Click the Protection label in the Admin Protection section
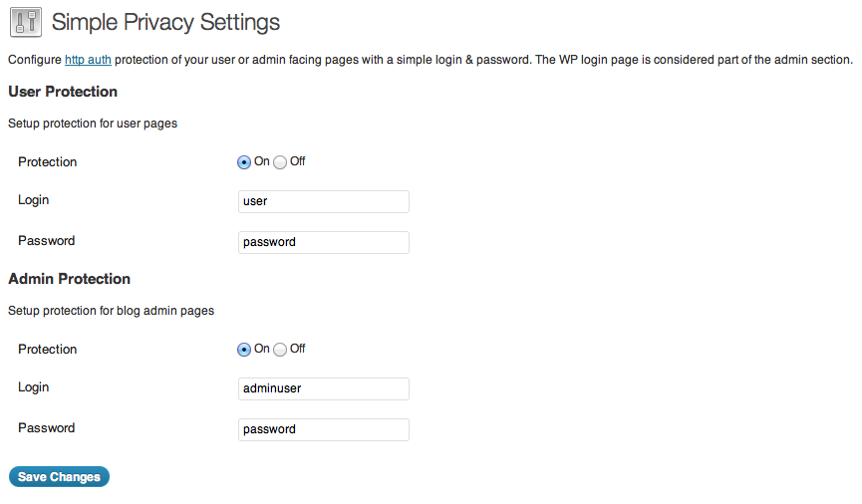Screen dimensions: 862x504 (47, 350)
